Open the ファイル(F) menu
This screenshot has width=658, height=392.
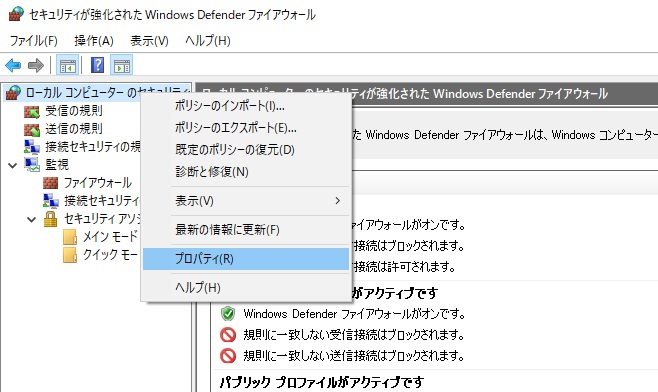click(34, 41)
